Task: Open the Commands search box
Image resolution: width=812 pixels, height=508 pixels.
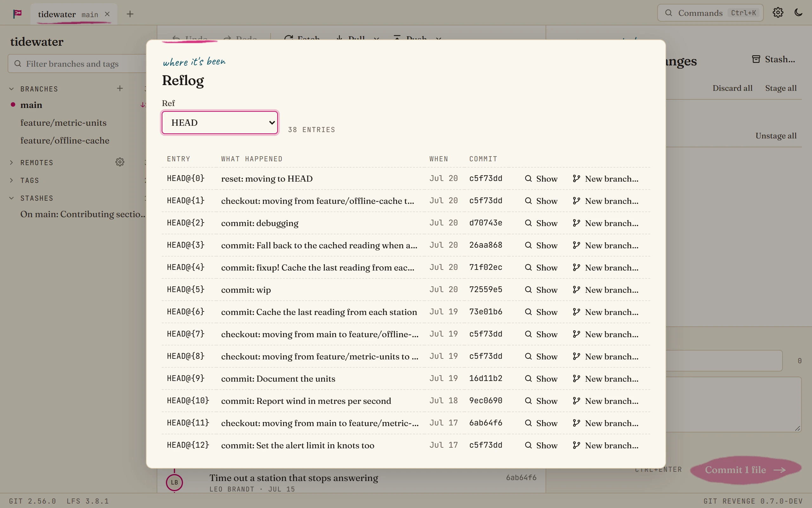Action: (710, 13)
